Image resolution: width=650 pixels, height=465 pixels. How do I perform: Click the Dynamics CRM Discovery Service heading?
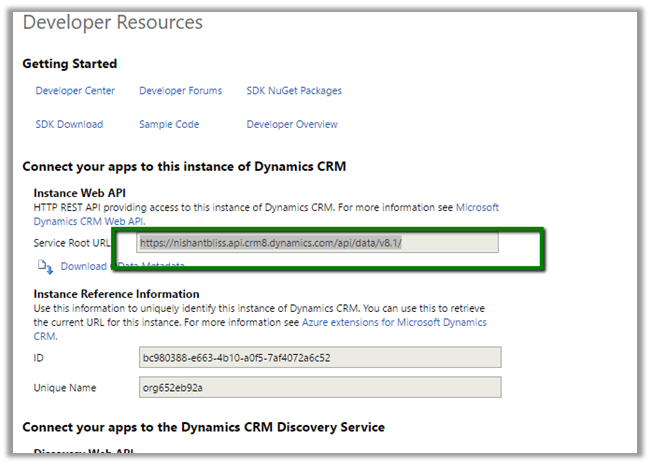click(203, 427)
